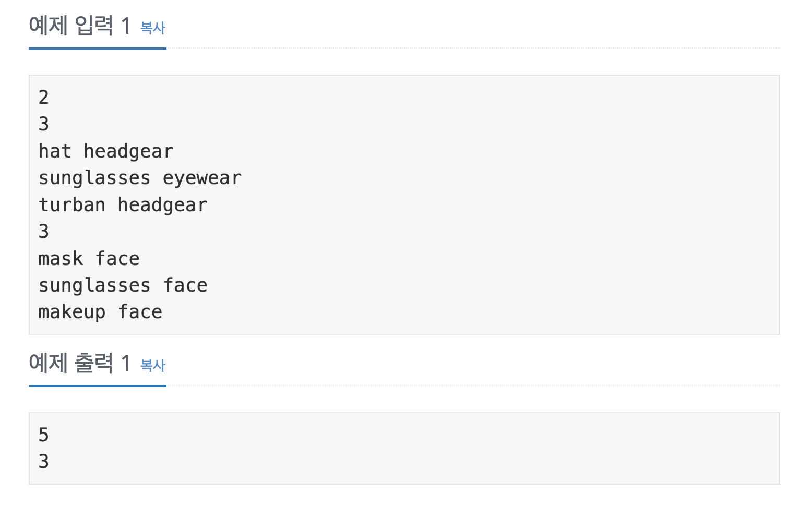Click the word eyewear
Screen dimensions: 812x506
click(x=202, y=178)
